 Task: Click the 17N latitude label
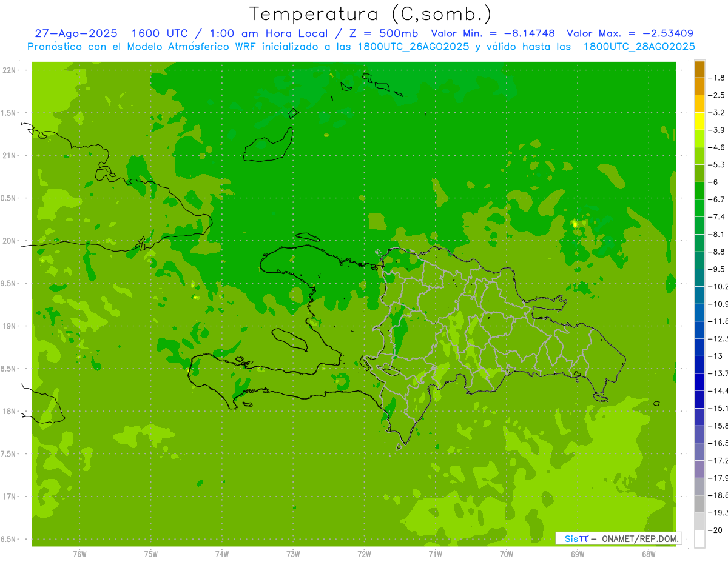(9, 497)
